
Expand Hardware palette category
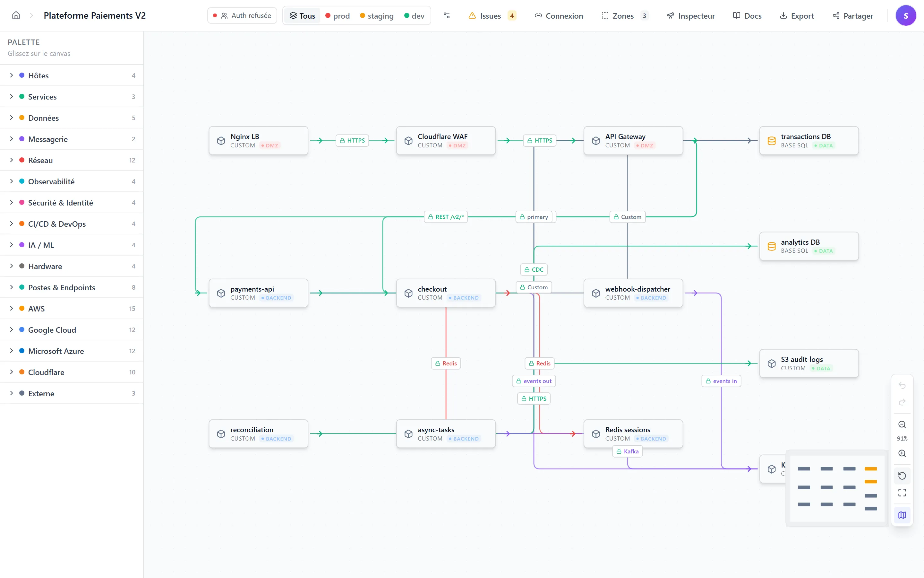tap(72, 267)
